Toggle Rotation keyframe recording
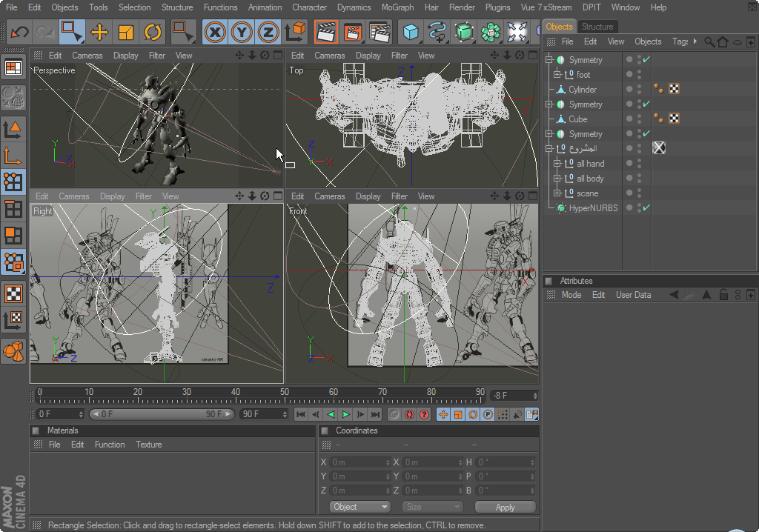 [473, 414]
